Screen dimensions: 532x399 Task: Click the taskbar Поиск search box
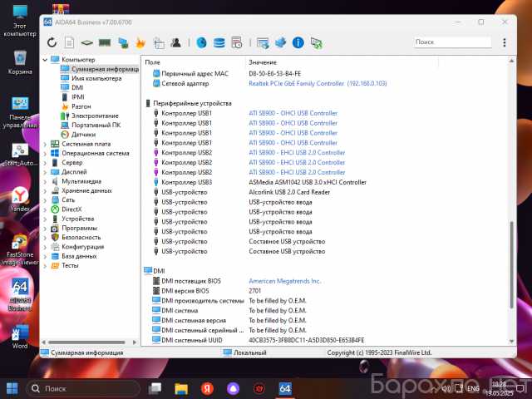[83, 388]
